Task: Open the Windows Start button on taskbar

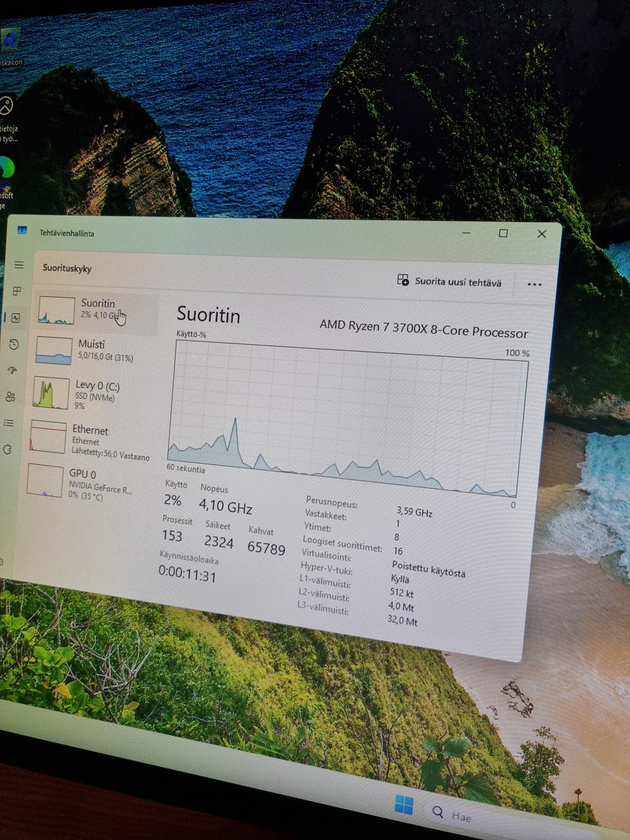Action: 403,804
